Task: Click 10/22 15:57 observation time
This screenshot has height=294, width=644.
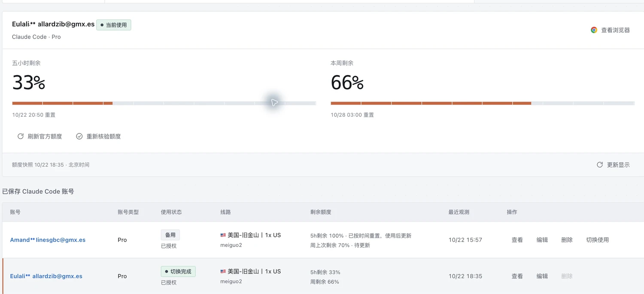Action: 465,240
